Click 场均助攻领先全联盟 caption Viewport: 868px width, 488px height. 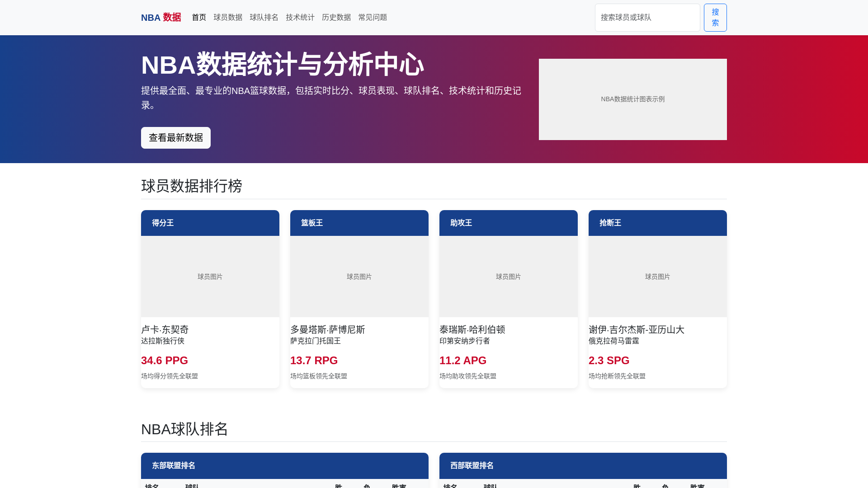tap(468, 376)
